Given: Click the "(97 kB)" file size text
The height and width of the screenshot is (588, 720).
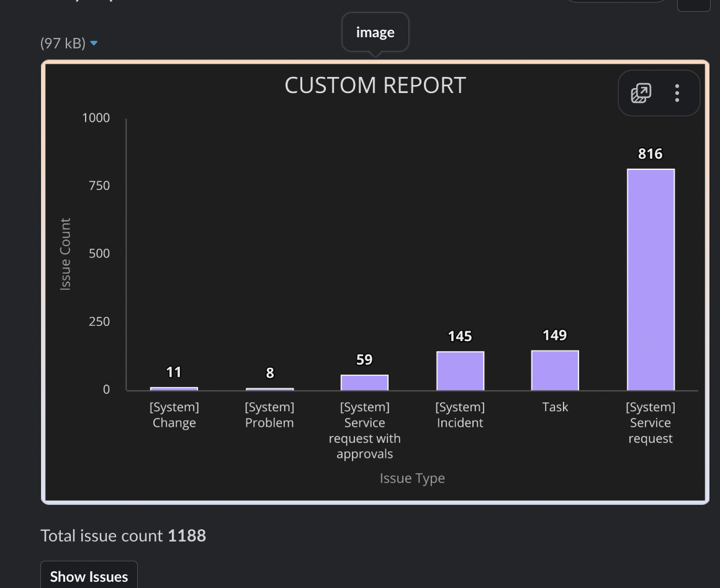Looking at the screenshot, I should tap(63, 43).
